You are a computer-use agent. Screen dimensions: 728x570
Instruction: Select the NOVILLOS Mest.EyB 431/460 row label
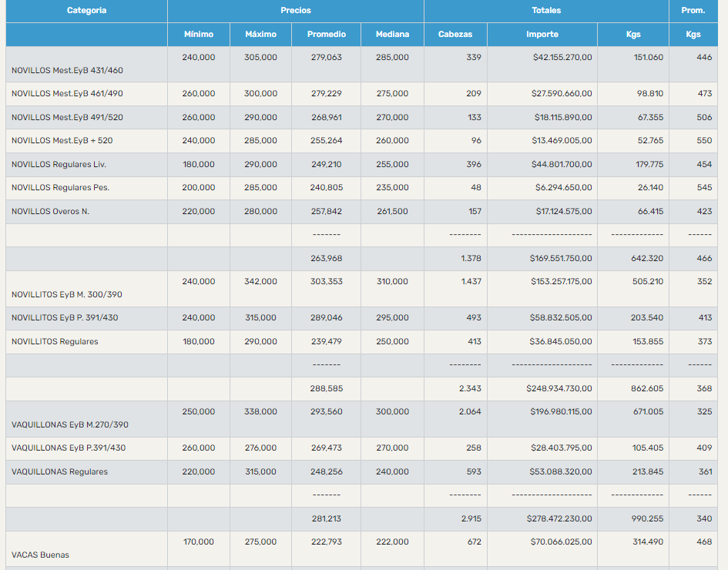point(67,71)
